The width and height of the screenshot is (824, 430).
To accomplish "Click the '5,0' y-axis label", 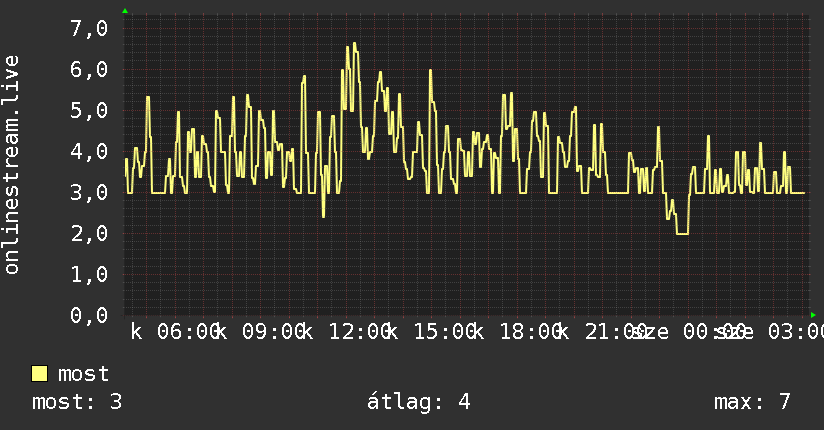I will pyautogui.click(x=89, y=110).
